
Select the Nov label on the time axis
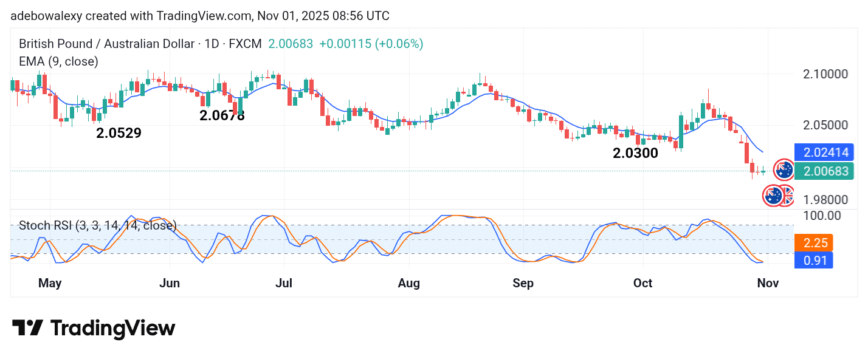(x=768, y=283)
